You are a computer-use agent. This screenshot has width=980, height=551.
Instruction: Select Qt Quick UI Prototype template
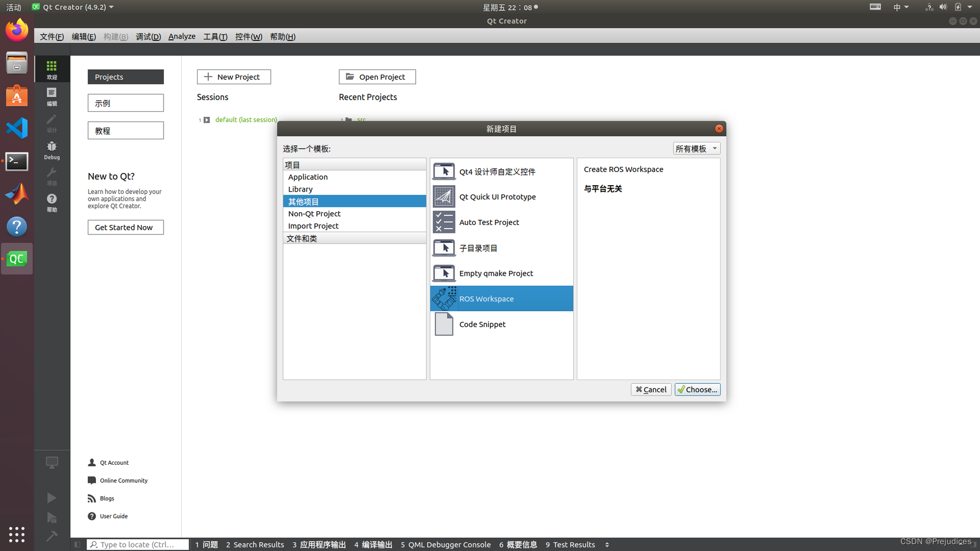pyautogui.click(x=502, y=197)
